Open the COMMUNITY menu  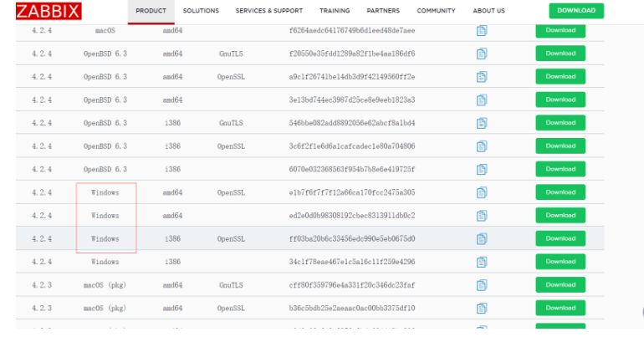click(x=437, y=11)
